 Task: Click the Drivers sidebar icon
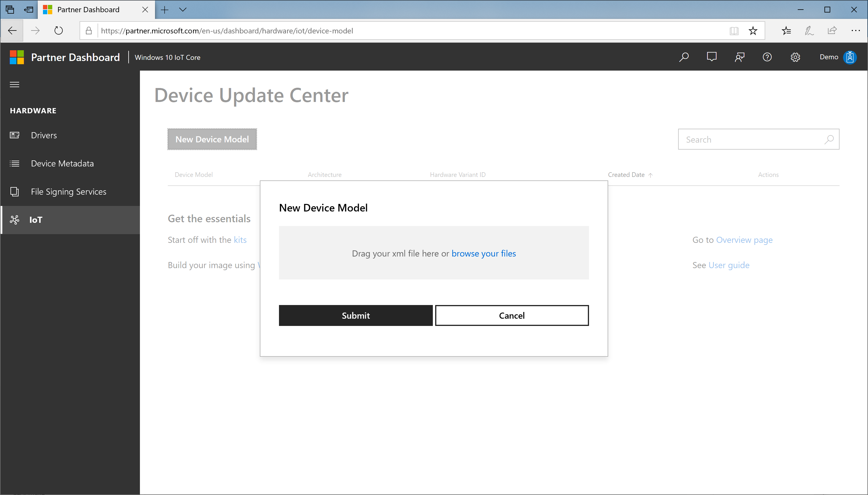point(16,135)
